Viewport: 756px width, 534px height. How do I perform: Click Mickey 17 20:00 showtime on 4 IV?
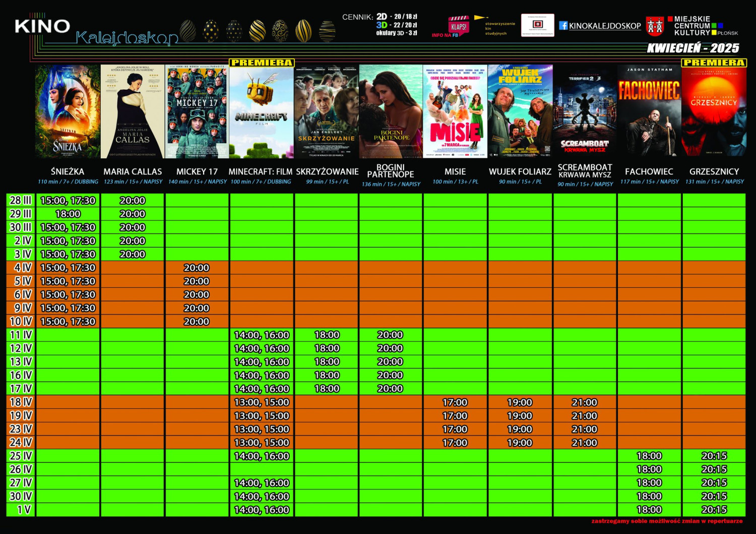tap(197, 268)
